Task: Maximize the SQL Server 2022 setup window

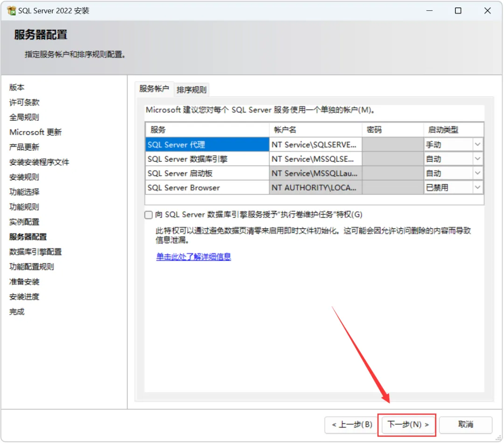Action: 458,11
